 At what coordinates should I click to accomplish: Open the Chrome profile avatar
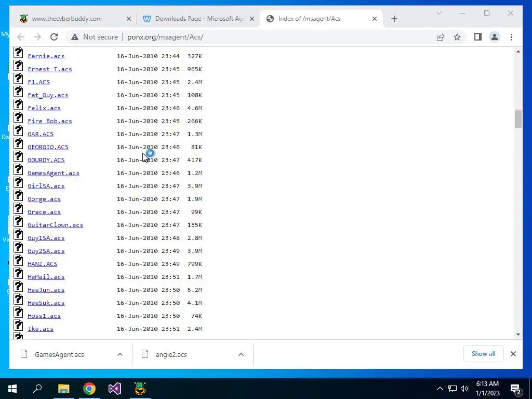click(x=495, y=37)
